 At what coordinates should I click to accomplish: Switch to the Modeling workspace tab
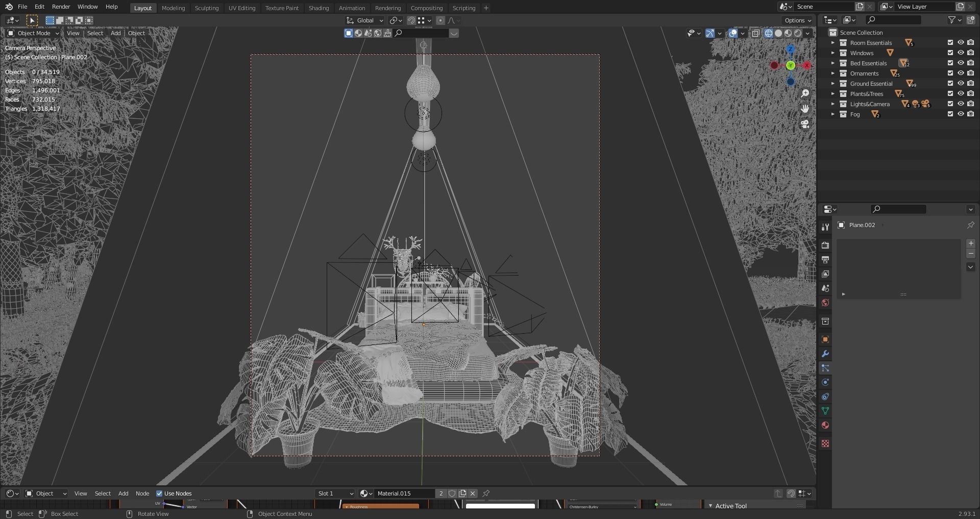click(x=173, y=8)
